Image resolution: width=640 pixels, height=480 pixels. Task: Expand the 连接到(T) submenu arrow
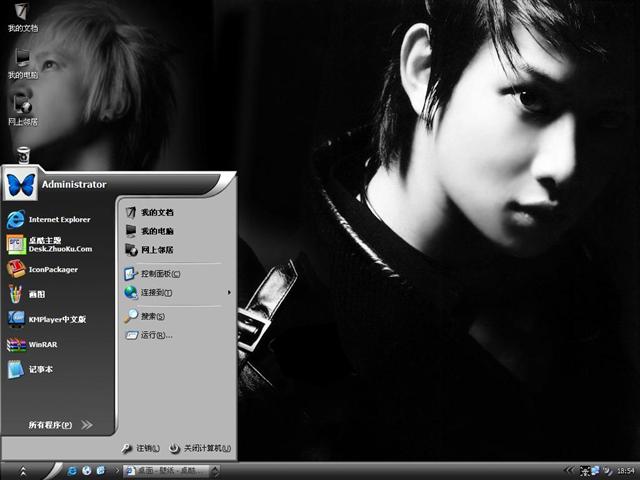[229, 293]
